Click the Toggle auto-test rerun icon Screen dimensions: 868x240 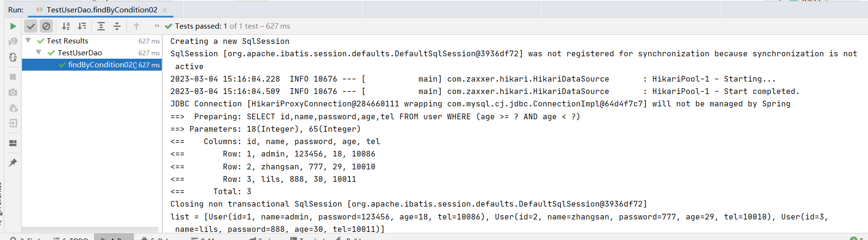(13, 57)
